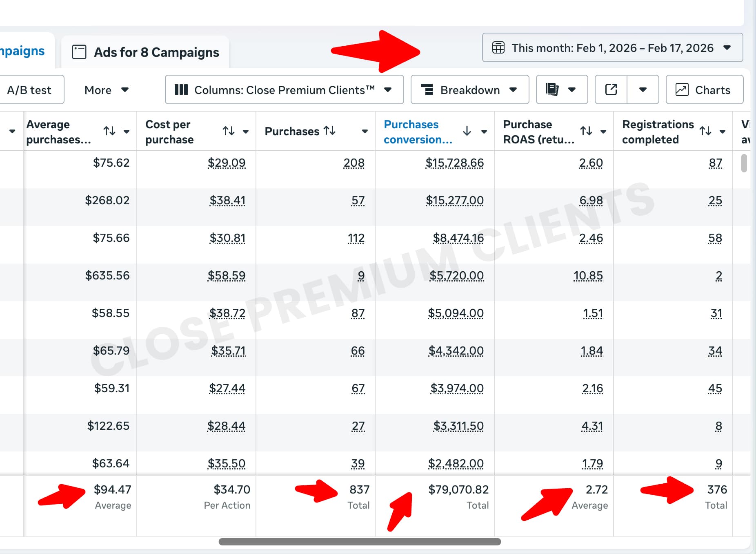Click purchases value 112
756x554 pixels.
pos(356,238)
